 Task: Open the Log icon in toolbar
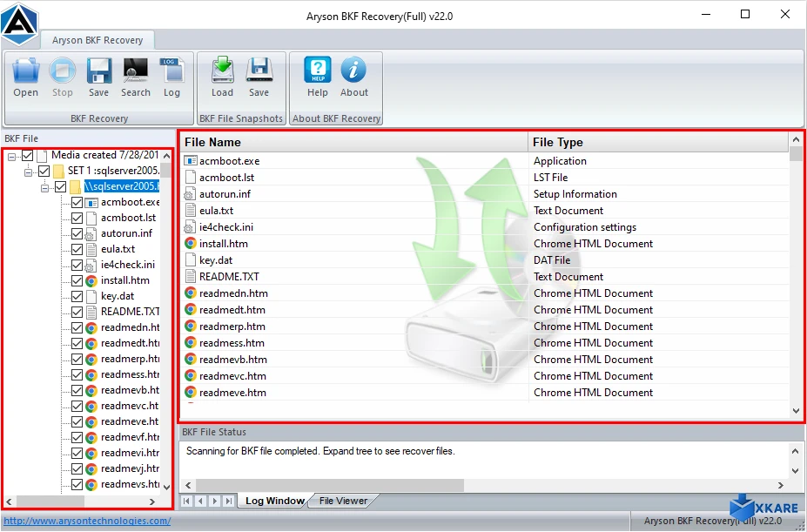click(x=171, y=77)
